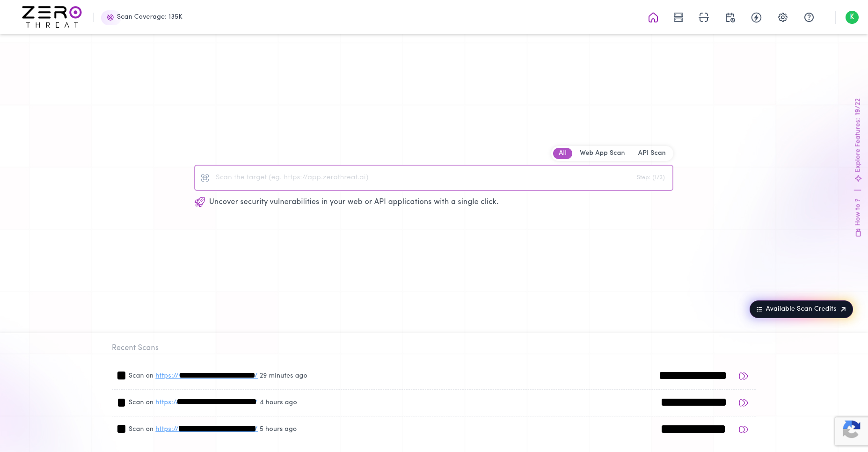Open Available Scan Credits
This screenshot has width=868, height=452.
coord(801,309)
